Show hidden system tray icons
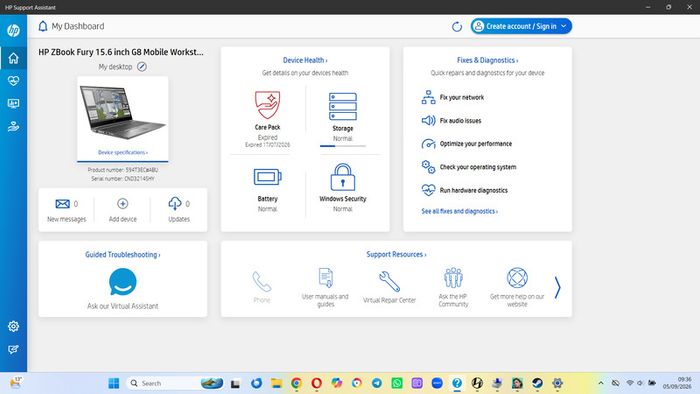 click(601, 383)
